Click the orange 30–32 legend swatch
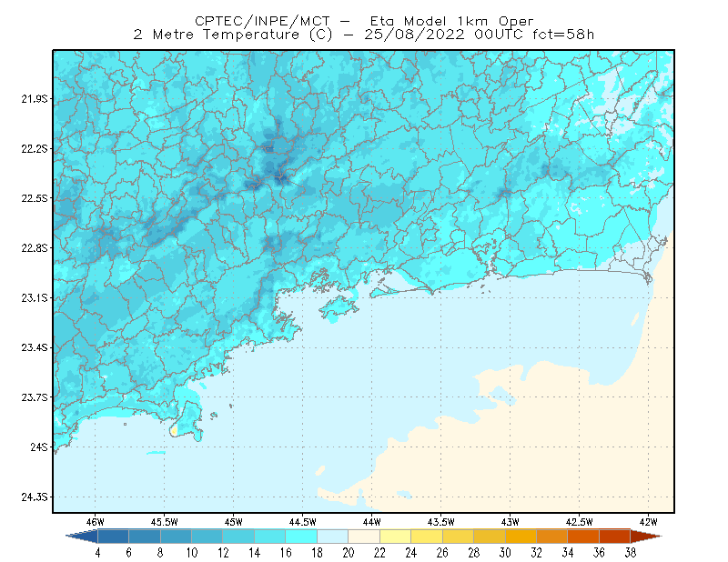Image resolution: width=728 pixels, height=562 pixels. 521,537
